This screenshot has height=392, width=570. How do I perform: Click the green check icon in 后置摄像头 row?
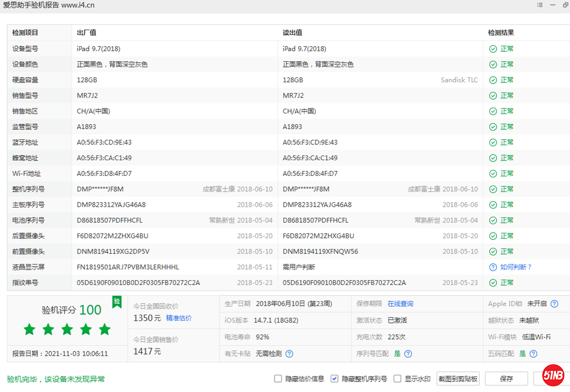coord(493,236)
